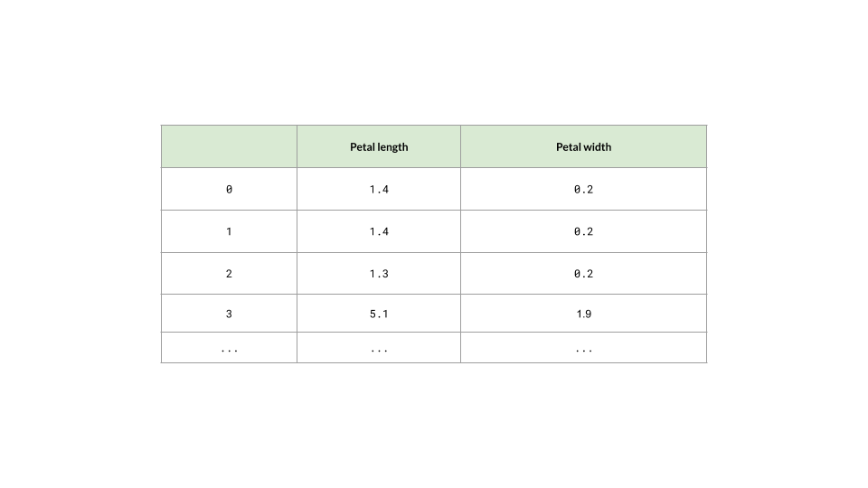Click the ellipsis under Petal width
Viewport: 868px width, 488px height.
tap(583, 351)
